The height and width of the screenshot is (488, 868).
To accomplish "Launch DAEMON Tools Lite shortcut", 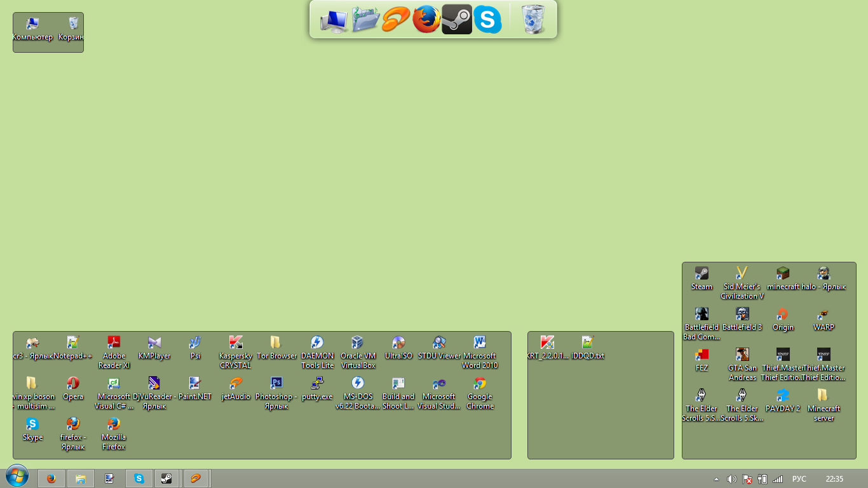I will [317, 353].
